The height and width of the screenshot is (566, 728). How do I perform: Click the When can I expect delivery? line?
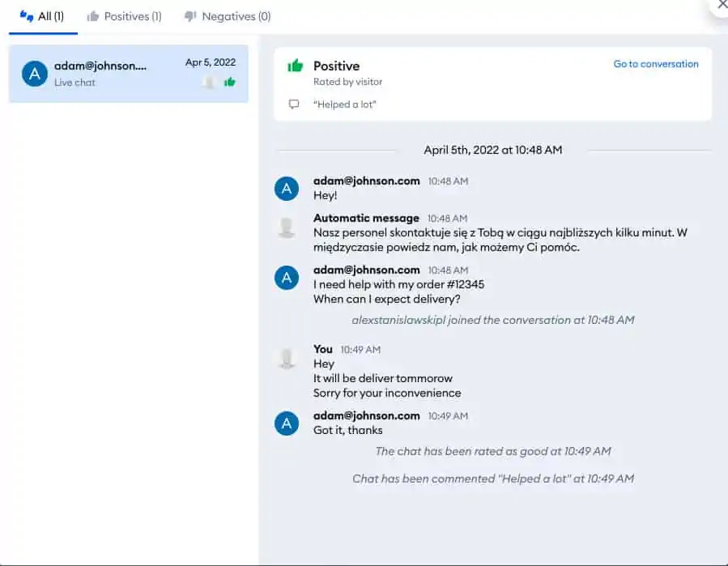coord(387,300)
